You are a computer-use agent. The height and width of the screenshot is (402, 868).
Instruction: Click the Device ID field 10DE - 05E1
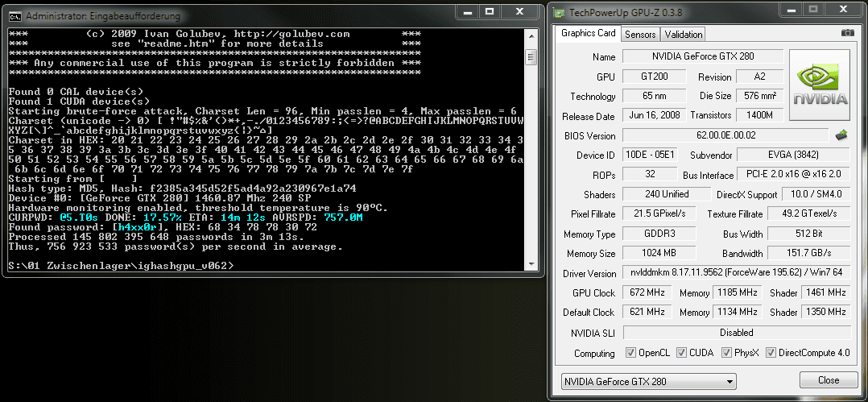pos(649,155)
